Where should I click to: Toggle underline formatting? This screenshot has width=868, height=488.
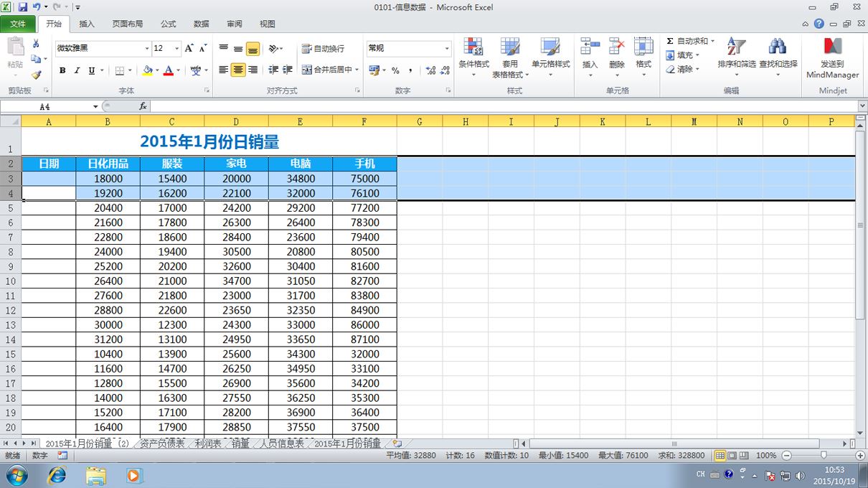[91, 70]
